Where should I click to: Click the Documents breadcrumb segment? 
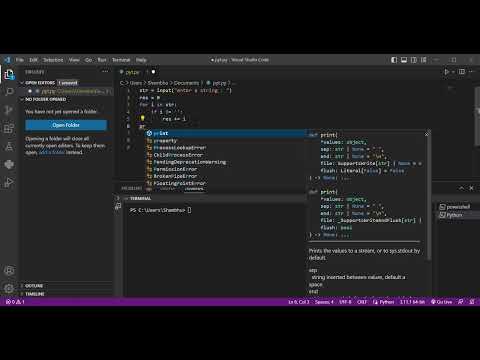[186, 83]
